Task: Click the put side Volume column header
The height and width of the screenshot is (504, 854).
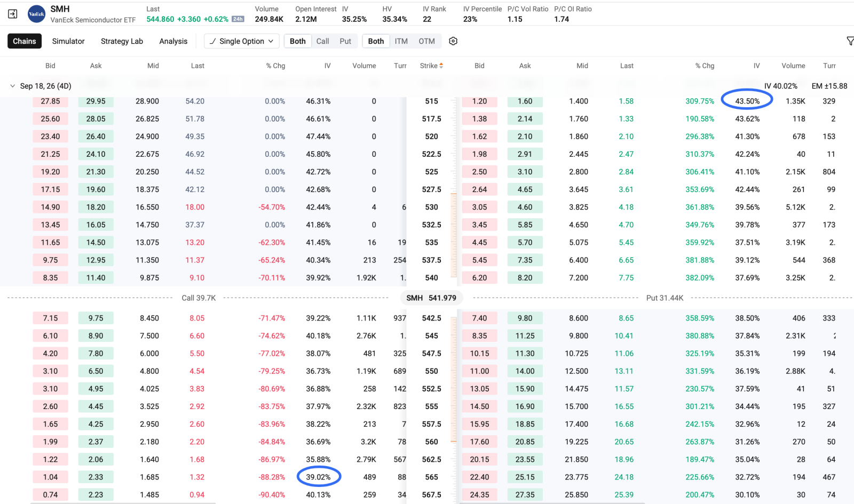Action: coord(793,66)
